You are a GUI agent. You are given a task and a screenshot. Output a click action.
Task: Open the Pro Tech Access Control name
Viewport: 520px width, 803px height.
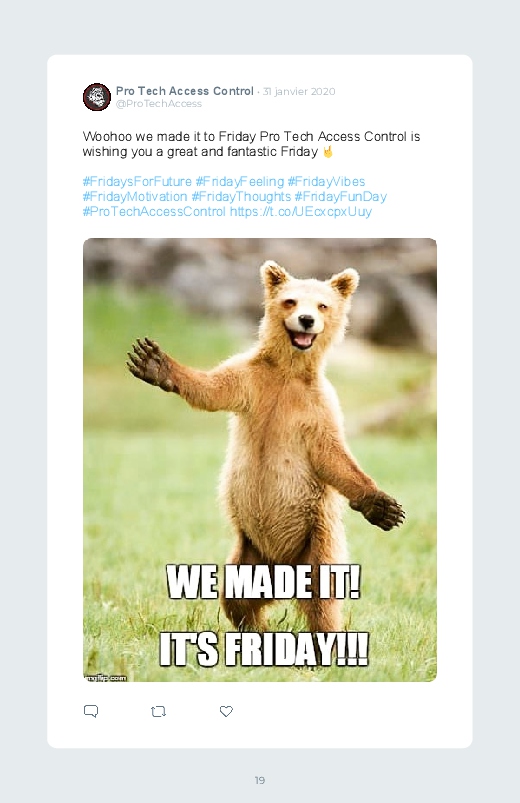tap(184, 91)
